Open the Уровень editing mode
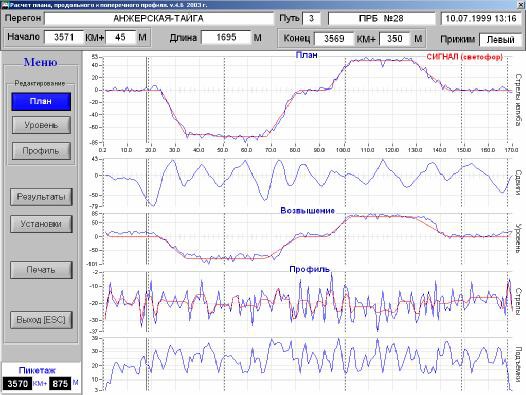Viewport: 526px width, 395px height. pyautogui.click(x=41, y=125)
